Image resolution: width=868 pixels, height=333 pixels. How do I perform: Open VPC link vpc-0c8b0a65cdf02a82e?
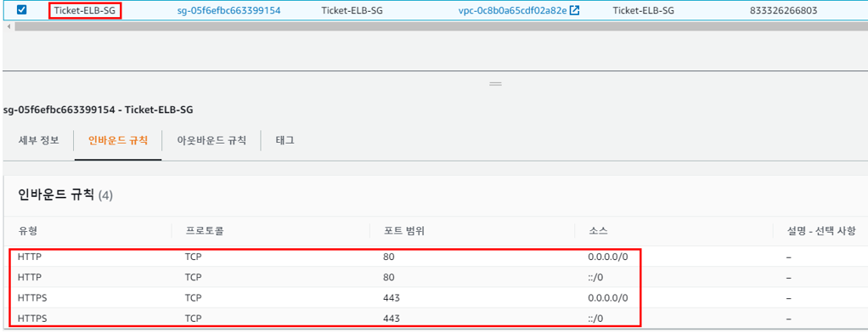point(512,10)
